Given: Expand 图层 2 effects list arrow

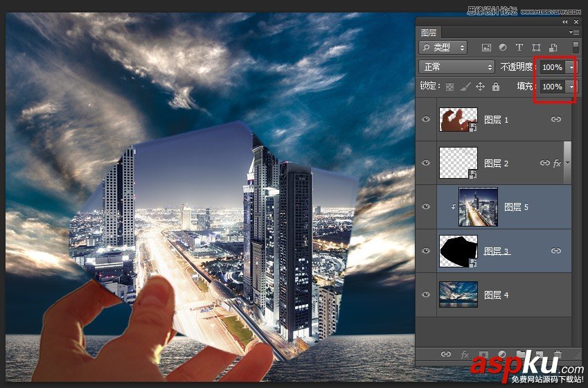Looking at the screenshot, I should (567, 164).
